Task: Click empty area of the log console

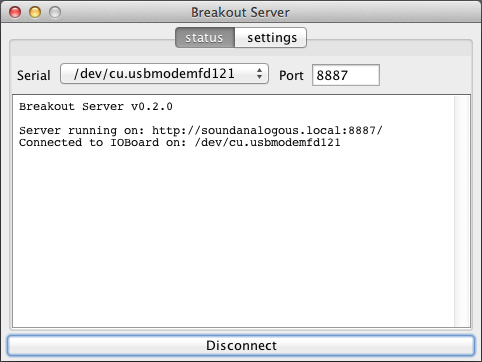Action: 233,233
